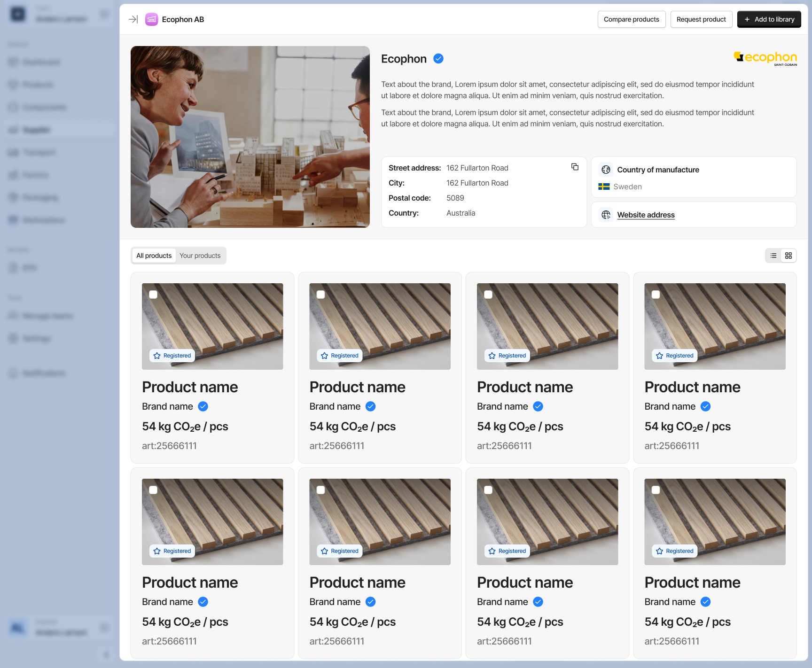Viewport: 812px width, 668px height.
Task: Select the All products tab
Action: [x=154, y=256]
